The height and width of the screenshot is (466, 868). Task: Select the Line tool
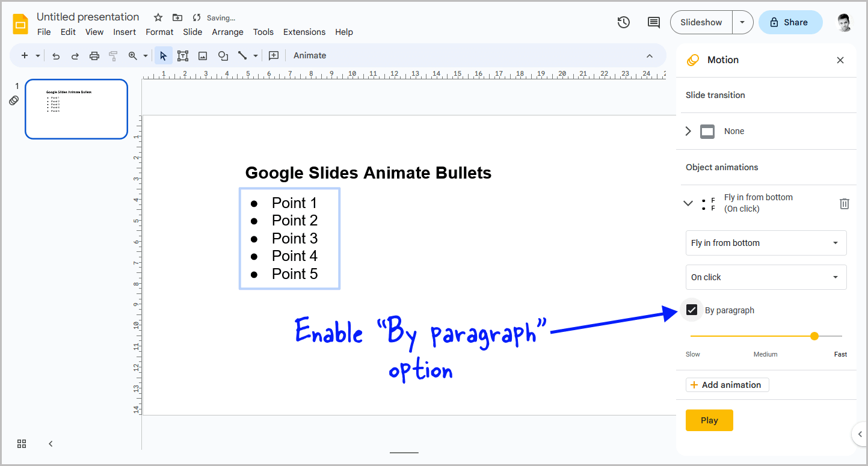tap(242, 55)
